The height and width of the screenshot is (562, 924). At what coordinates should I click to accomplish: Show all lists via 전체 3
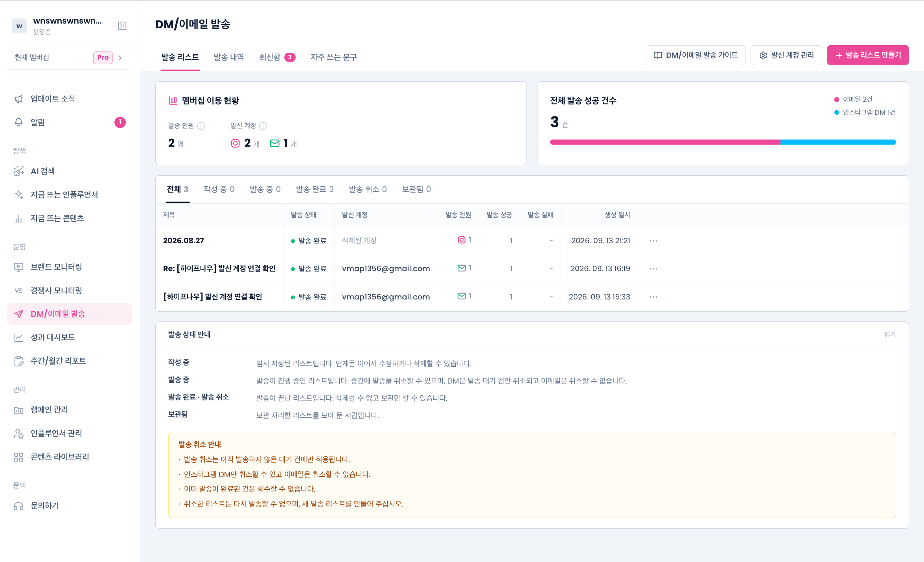point(177,189)
